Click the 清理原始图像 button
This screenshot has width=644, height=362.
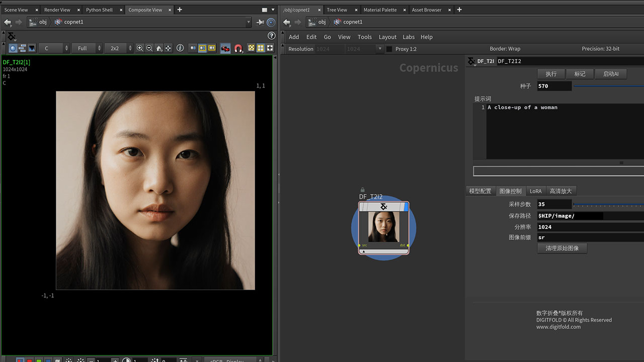tap(562, 248)
